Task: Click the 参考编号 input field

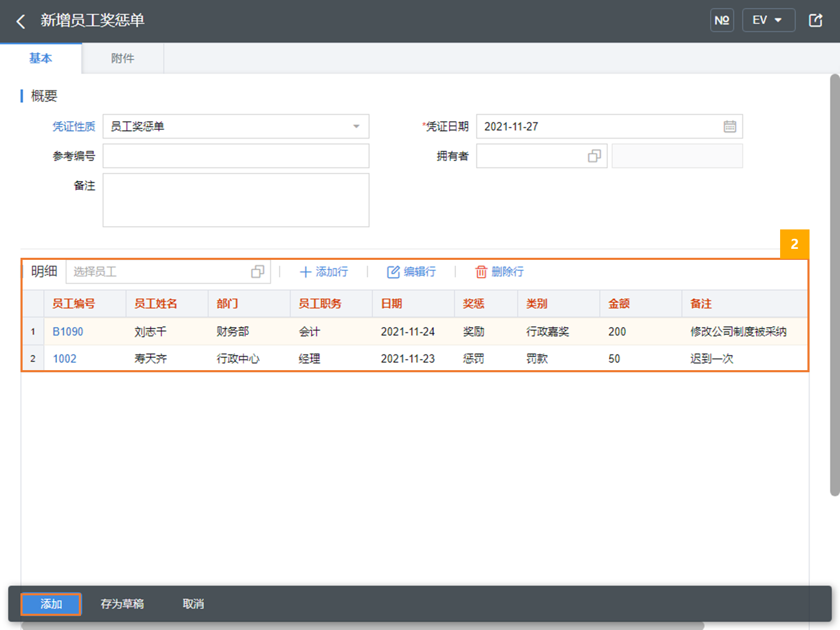Action: pyautogui.click(x=236, y=156)
